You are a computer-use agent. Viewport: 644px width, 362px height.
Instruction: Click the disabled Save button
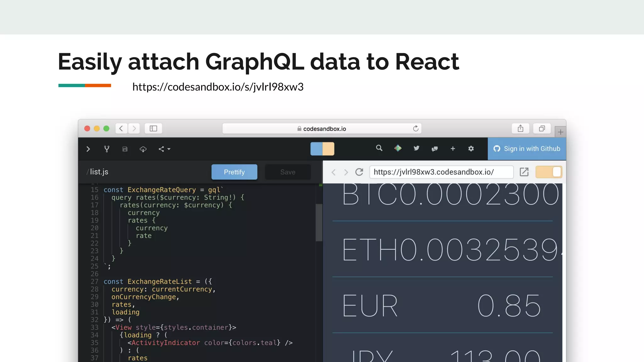288,172
